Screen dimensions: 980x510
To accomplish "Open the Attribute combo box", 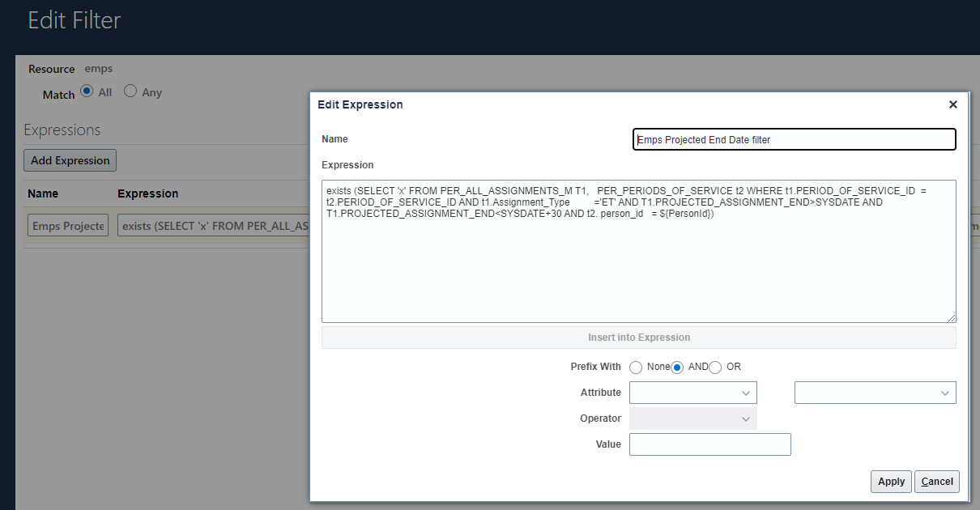I will pyautogui.click(x=692, y=393).
